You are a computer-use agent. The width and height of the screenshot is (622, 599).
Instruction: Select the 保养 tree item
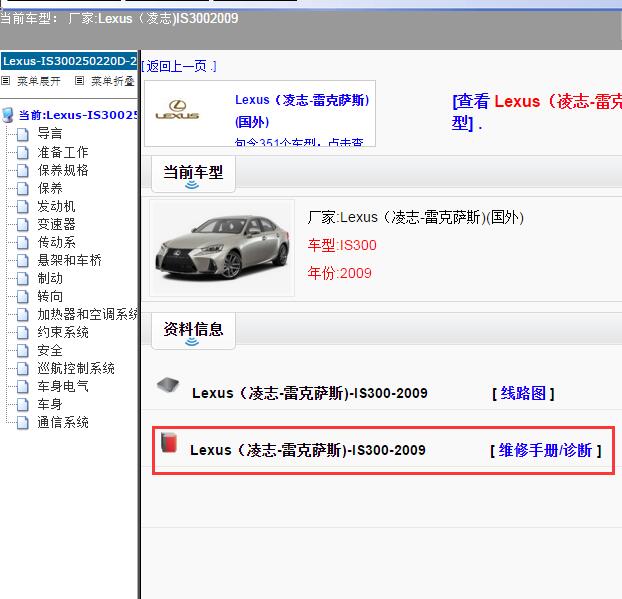(50, 188)
